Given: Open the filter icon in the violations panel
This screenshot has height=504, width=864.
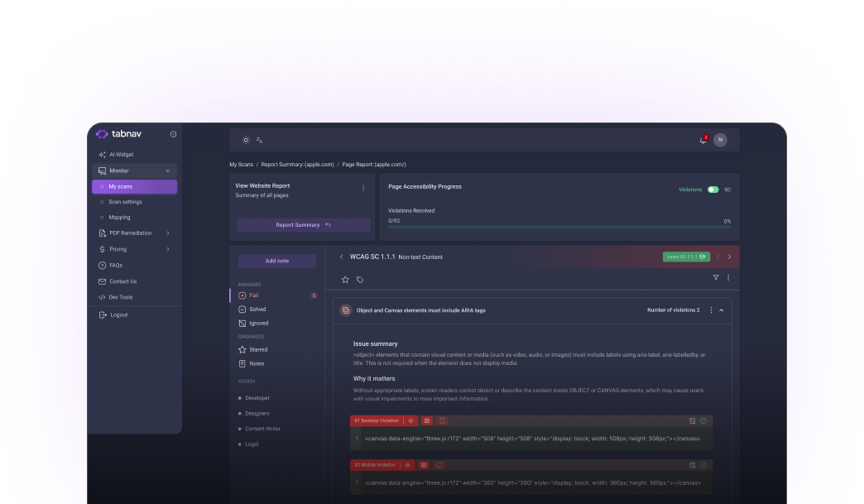Looking at the screenshot, I should point(715,276).
